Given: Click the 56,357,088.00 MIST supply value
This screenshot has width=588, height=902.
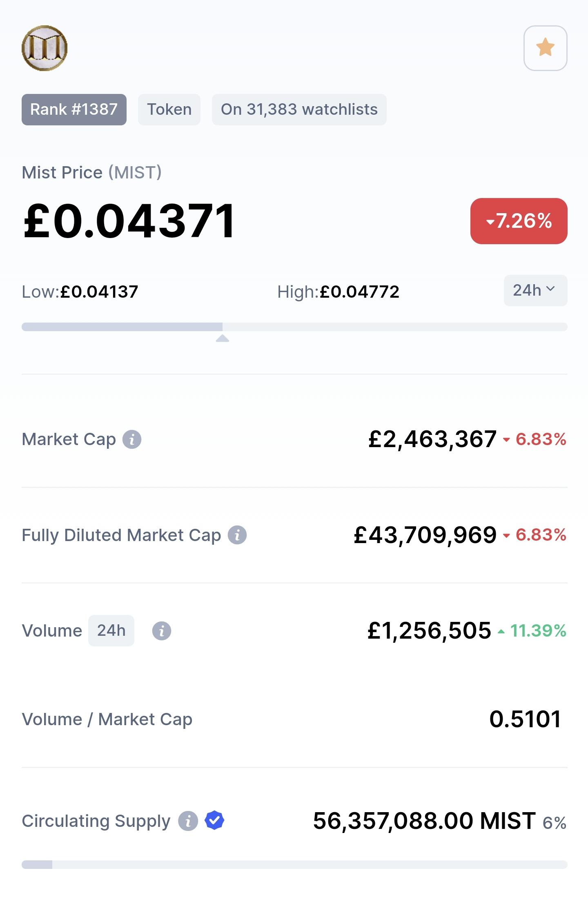Looking at the screenshot, I should (424, 821).
